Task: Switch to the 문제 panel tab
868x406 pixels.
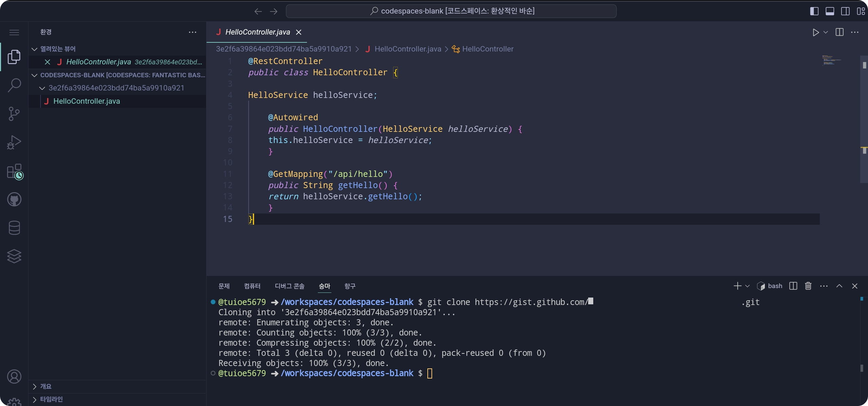Action: point(224,286)
